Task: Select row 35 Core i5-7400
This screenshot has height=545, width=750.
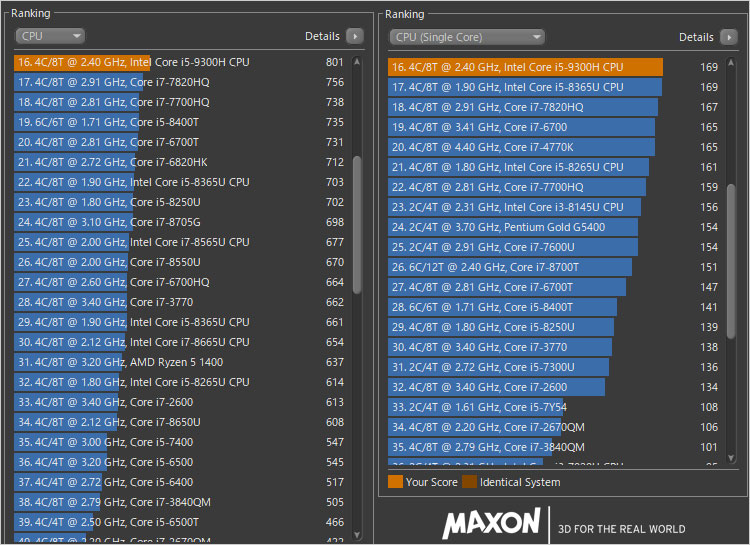Action: [x=180, y=443]
